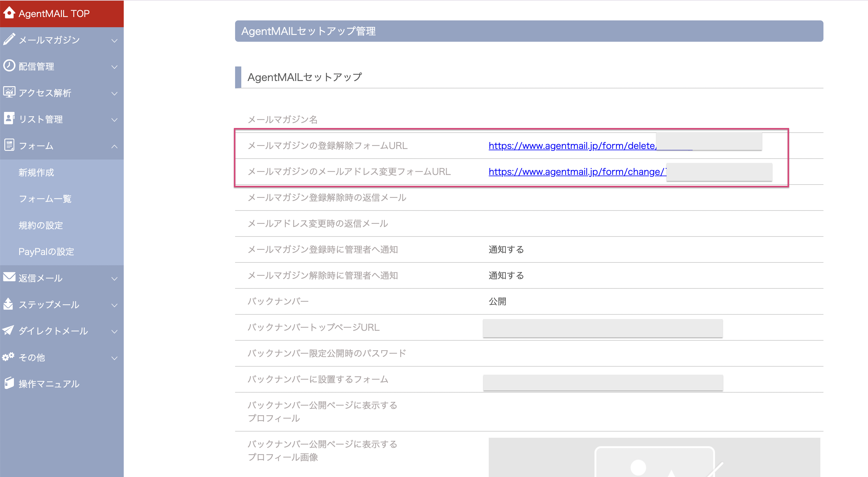868x477 pixels.
Task: Click the pencil icon beside メールマガジン
Action: pyautogui.click(x=9, y=39)
